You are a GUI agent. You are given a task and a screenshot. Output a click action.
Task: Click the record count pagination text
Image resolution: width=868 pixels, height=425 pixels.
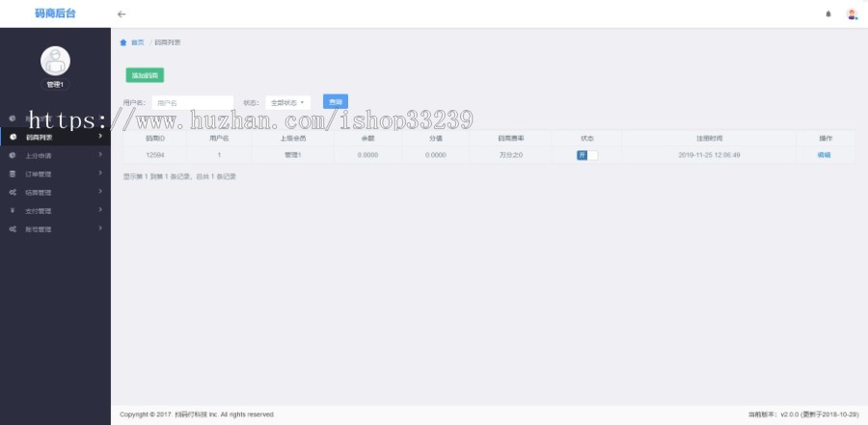tap(179, 177)
